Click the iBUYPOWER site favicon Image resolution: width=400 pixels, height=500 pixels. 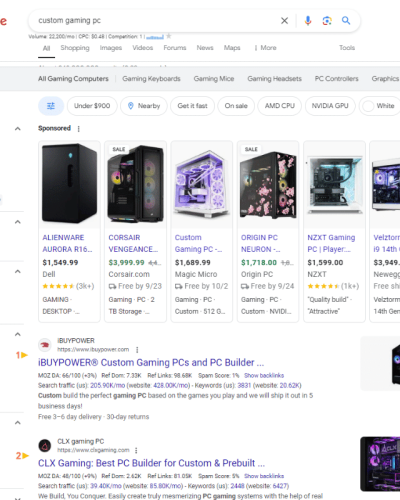tap(45, 345)
